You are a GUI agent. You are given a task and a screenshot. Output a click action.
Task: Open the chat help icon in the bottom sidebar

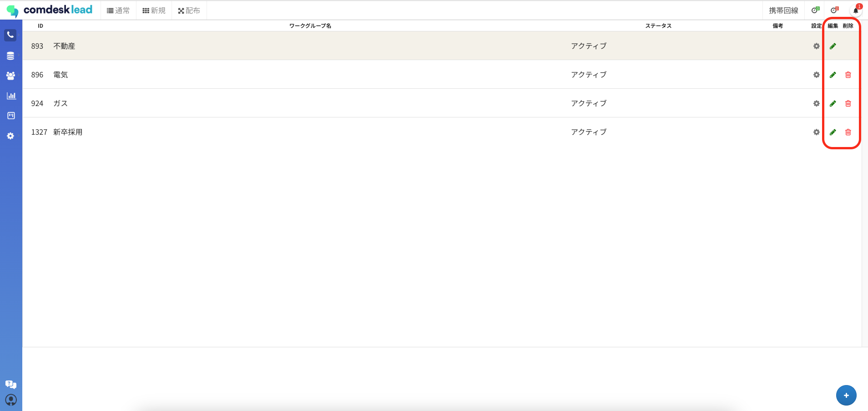click(x=11, y=385)
